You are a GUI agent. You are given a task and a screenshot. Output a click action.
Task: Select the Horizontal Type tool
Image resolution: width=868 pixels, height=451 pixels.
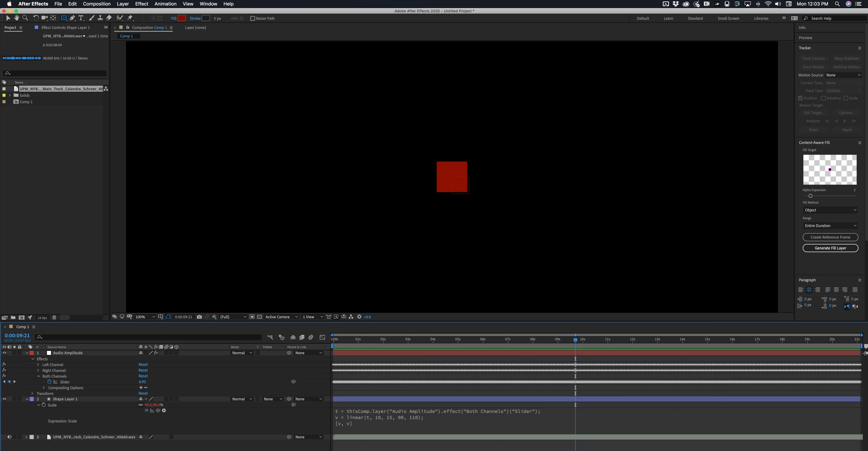click(81, 18)
